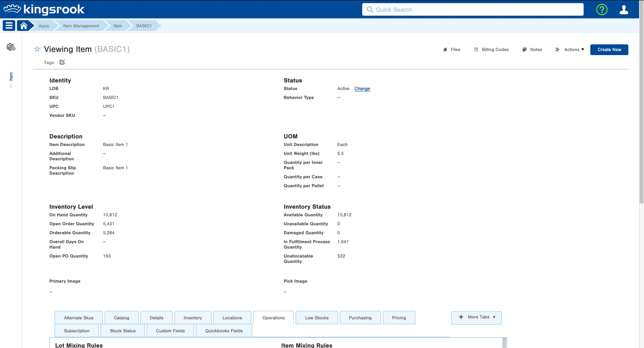The width and height of the screenshot is (644, 348).
Task: Expand the More Tabs dropdown
Action: [x=476, y=317]
